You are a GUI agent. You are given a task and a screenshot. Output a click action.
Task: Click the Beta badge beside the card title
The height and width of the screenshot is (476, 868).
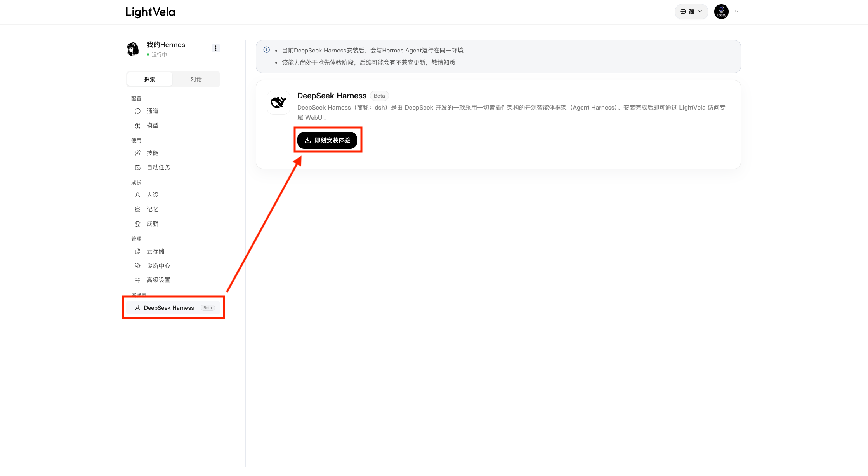379,96
